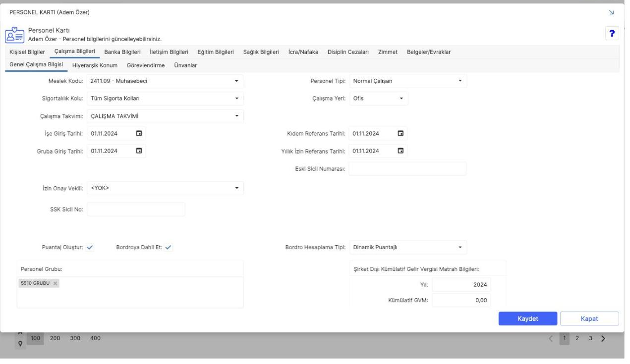
Task: Click the Yıl input field
Action: 462,284
